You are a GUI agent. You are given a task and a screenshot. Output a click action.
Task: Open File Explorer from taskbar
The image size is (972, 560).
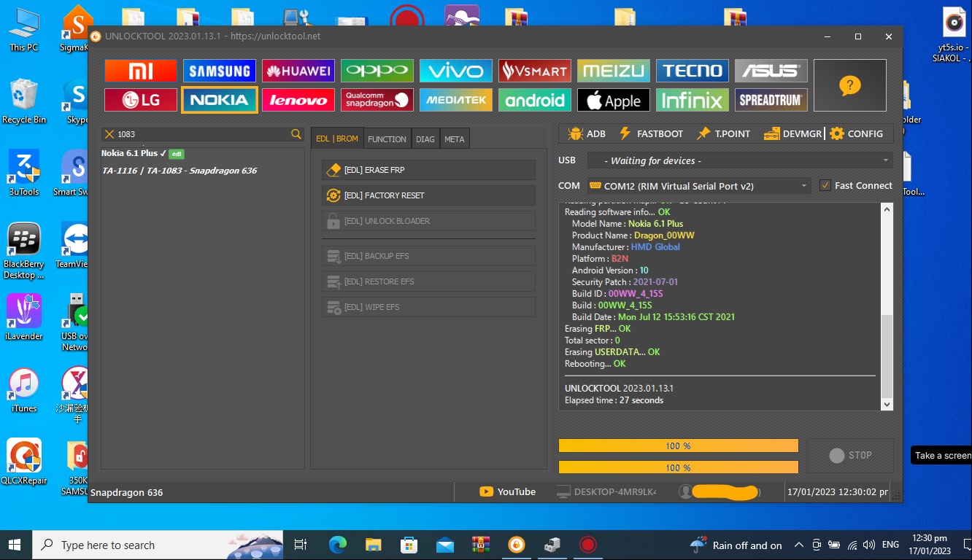click(x=374, y=545)
